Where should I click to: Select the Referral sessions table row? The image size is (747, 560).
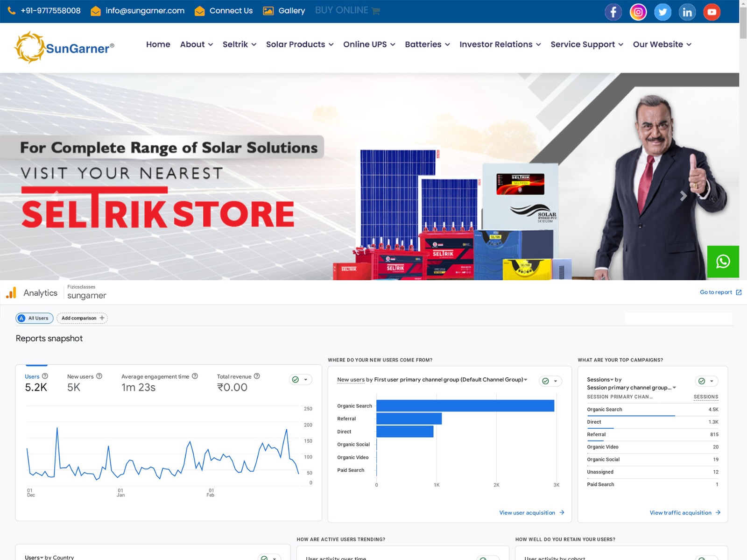tap(653, 434)
